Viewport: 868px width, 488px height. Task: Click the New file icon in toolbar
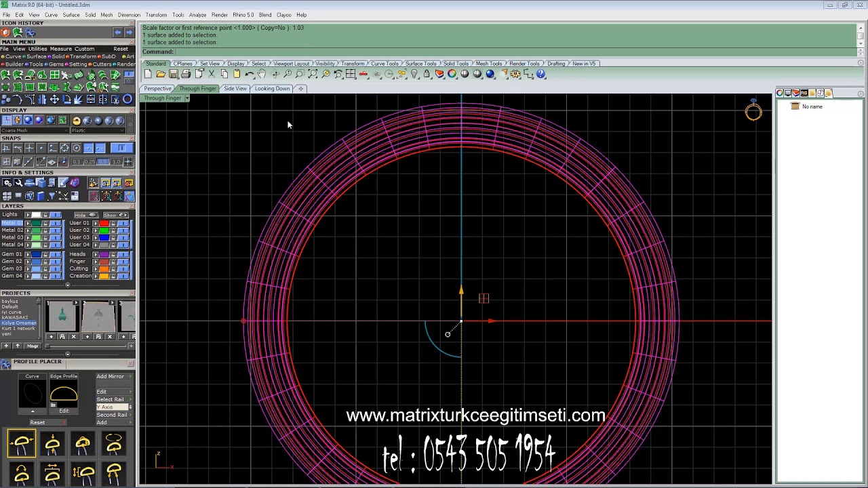pyautogui.click(x=148, y=74)
